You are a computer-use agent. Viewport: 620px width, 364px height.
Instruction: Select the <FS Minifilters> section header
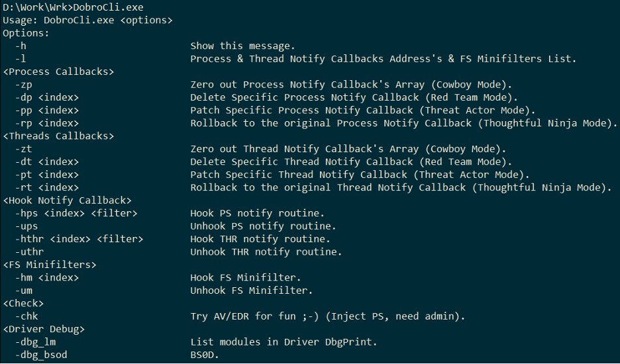pos(50,265)
